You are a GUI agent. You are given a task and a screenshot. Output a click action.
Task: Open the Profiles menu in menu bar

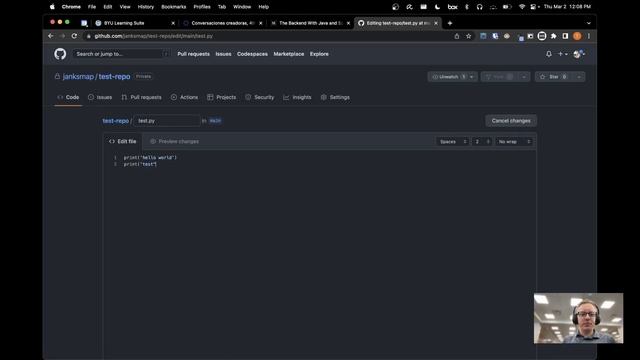pyautogui.click(x=202, y=7)
